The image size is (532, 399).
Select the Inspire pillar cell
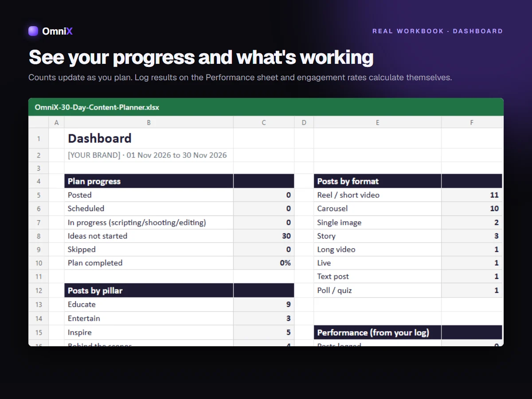pos(149,332)
